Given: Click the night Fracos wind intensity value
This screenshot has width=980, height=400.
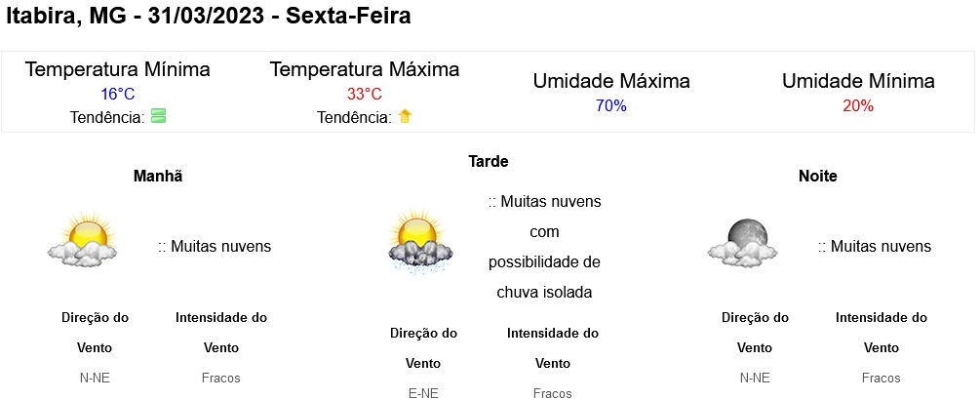Looking at the screenshot, I should pyautogui.click(x=882, y=378).
